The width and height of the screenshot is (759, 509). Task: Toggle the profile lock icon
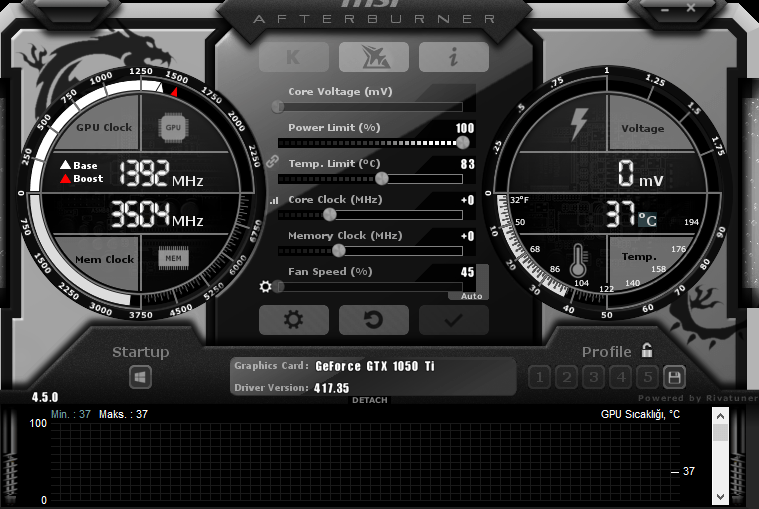pyautogui.click(x=647, y=350)
